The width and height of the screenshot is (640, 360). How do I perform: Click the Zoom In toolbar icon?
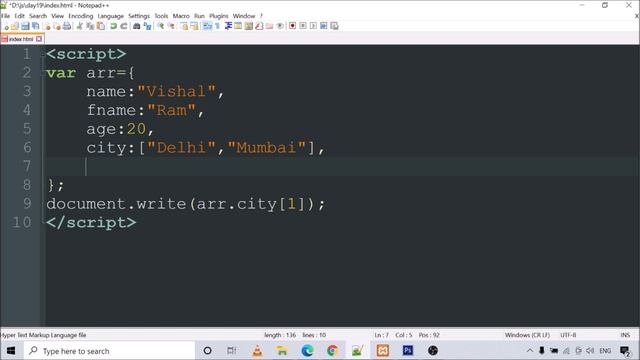click(x=161, y=26)
